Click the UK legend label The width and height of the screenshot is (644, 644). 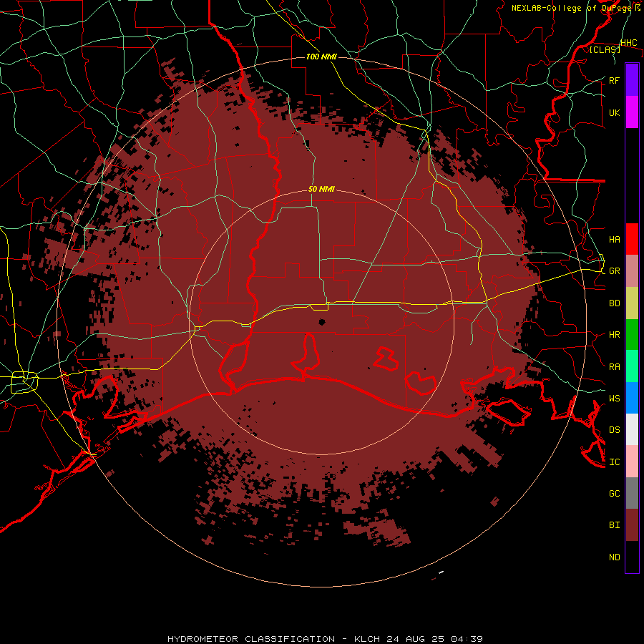pos(615,112)
